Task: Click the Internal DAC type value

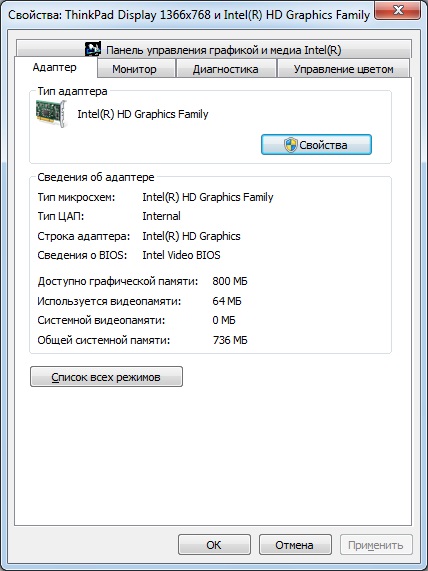Action: pyautogui.click(x=161, y=216)
